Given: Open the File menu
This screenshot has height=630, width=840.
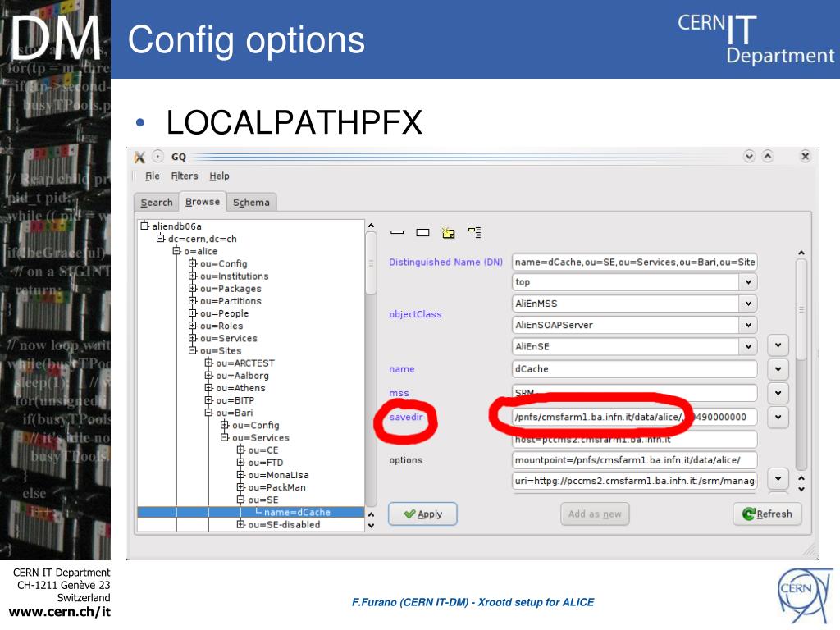Looking at the screenshot, I should (x=152, y=176).
